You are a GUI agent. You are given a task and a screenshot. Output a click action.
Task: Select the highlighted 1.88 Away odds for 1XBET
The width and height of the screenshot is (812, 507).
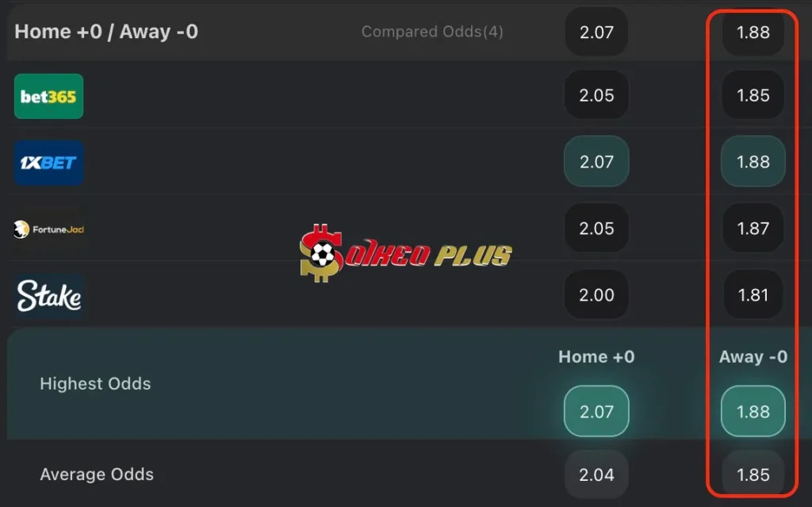coord(752,162)
